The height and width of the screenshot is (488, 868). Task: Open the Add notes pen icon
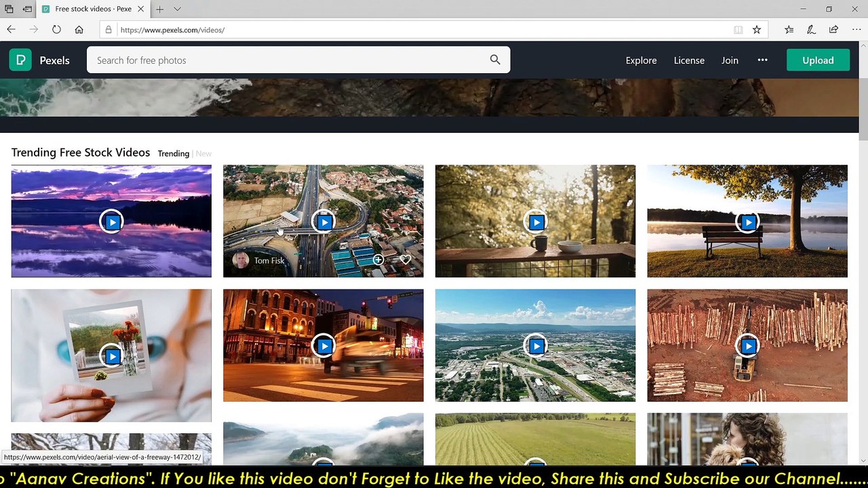point(811,30)
